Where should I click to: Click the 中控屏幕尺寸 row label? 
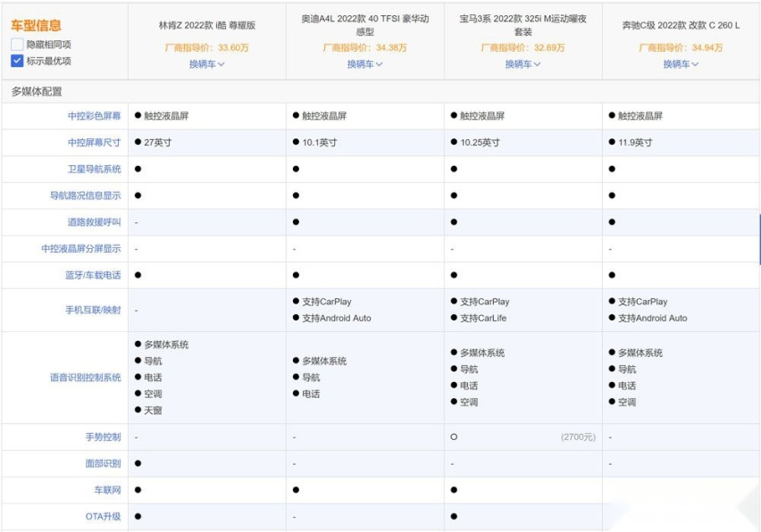(94, 143)
